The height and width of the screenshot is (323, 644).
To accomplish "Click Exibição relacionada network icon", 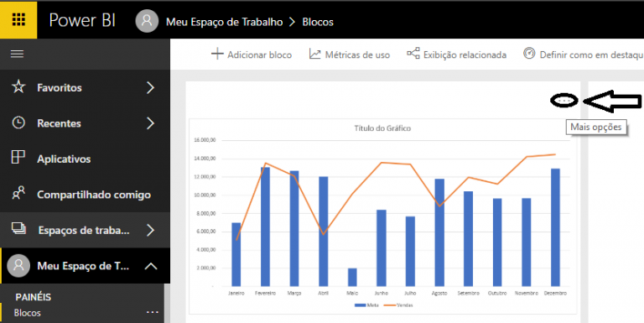I will [413, 54].
